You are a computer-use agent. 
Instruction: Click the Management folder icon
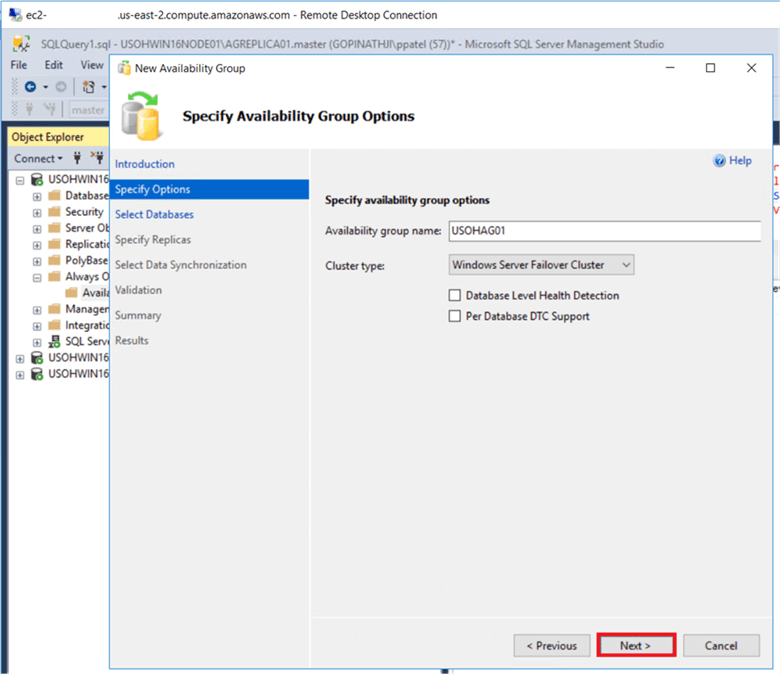click(54, 309)
